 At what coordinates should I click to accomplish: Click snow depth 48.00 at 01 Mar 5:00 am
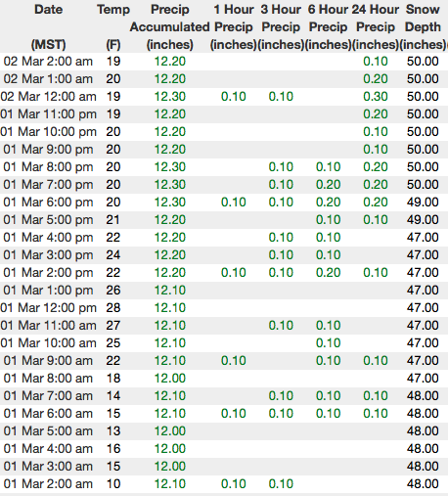coord(423,431)
